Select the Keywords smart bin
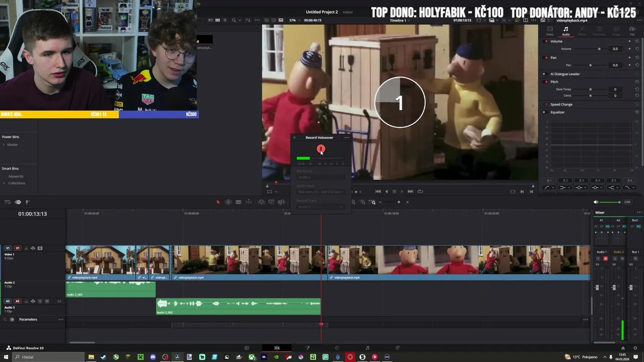 point(16,176)
